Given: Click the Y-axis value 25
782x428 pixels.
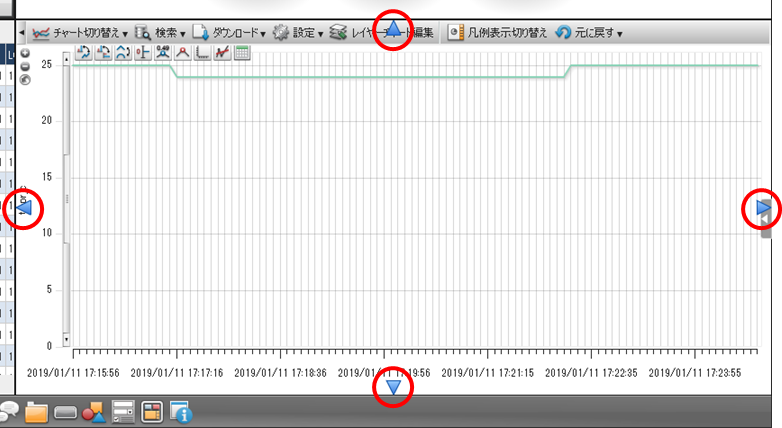Looking at the screenshot, I should [46, 64].
